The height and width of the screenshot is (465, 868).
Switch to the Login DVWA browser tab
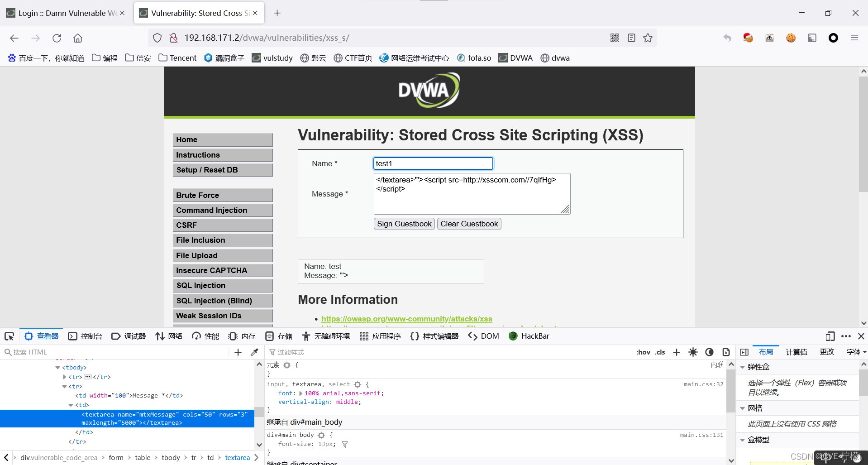(66, 13)
